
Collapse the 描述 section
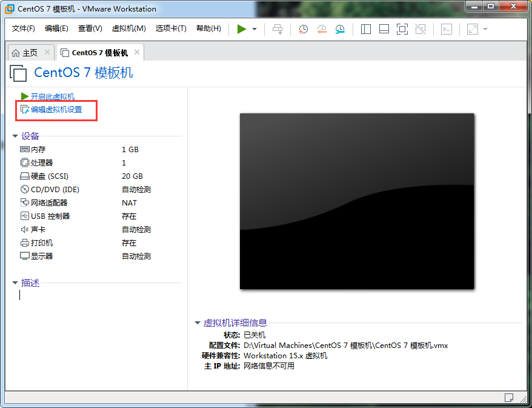tap(15, 283)
